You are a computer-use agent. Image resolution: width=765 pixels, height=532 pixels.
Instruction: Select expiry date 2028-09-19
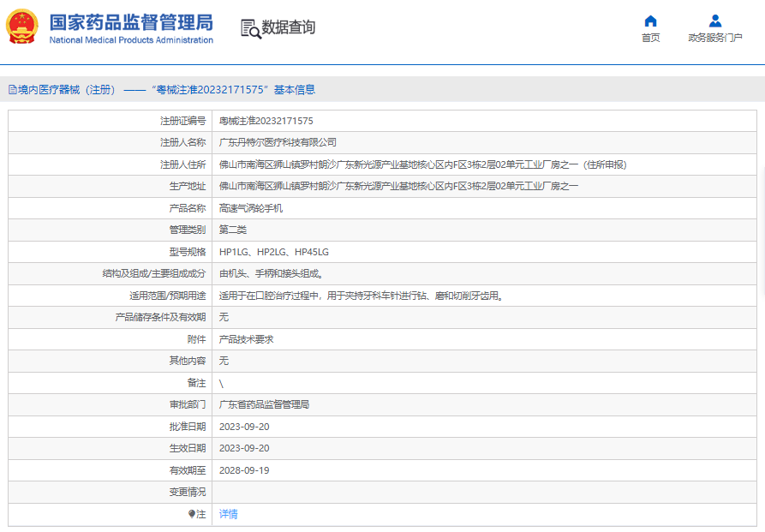(244, 470)
